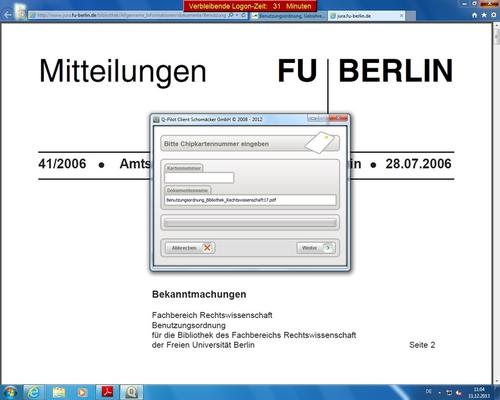The image size is (500, 400).
Task: Click the address bar search magnifier icon
Action: (231, 15)
